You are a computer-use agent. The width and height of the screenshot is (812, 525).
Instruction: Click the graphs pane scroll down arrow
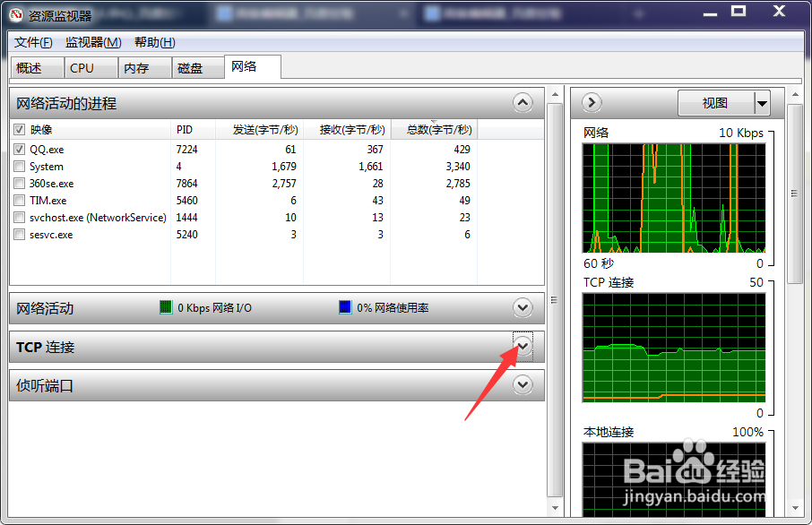click(x=795, y=508)
